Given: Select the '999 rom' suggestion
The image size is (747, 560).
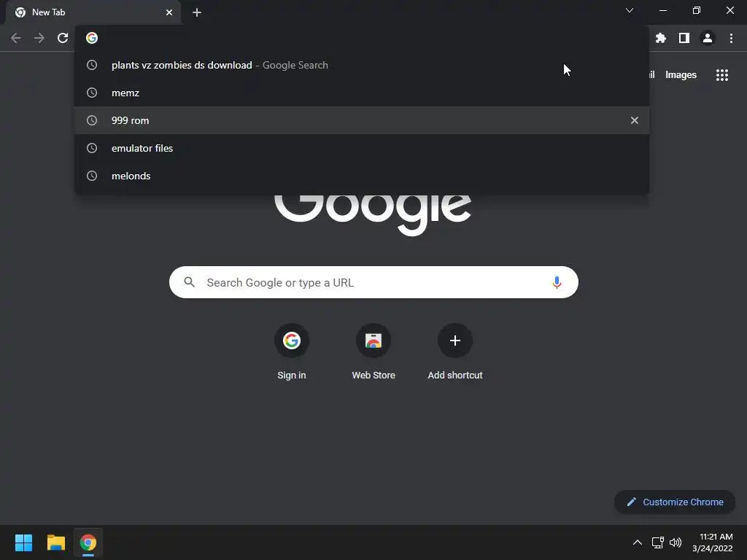Looking at the screenshot, I should point(362,120).
